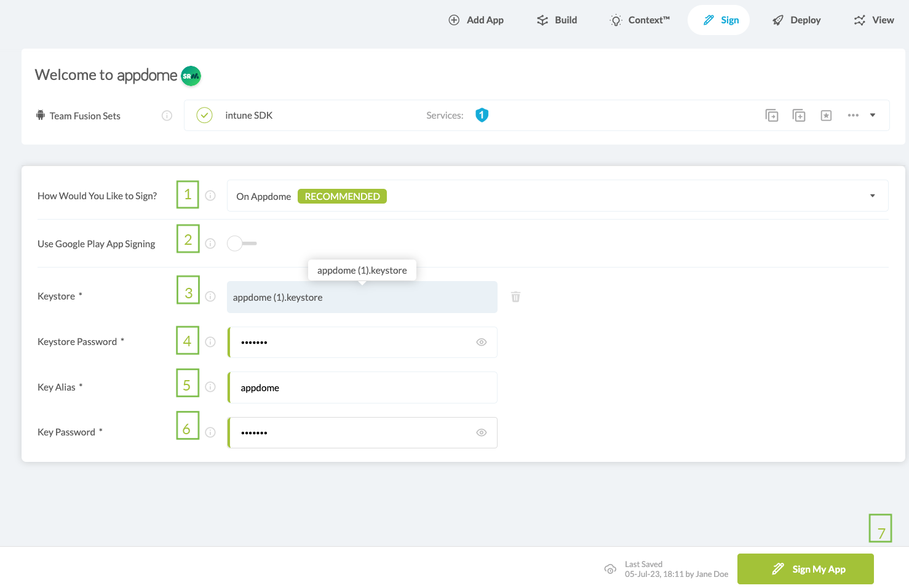The height and width of the screenshot is (588, 909).
Task: Click the first copy icon in the fusion set row
Action: point(772,115)
